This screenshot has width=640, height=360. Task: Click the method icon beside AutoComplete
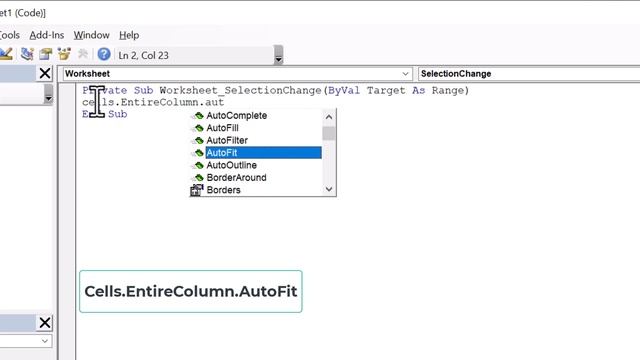coord(198,116)
